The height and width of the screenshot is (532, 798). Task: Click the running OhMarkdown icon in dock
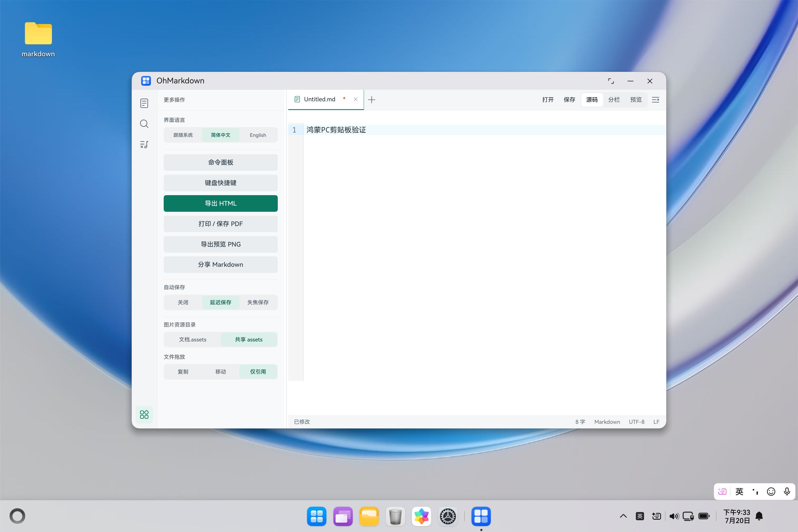481,516
